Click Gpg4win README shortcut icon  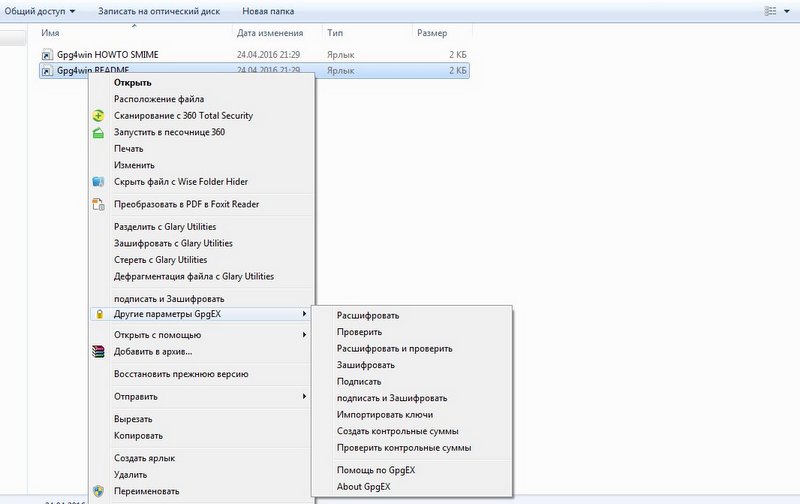point(46,71)
